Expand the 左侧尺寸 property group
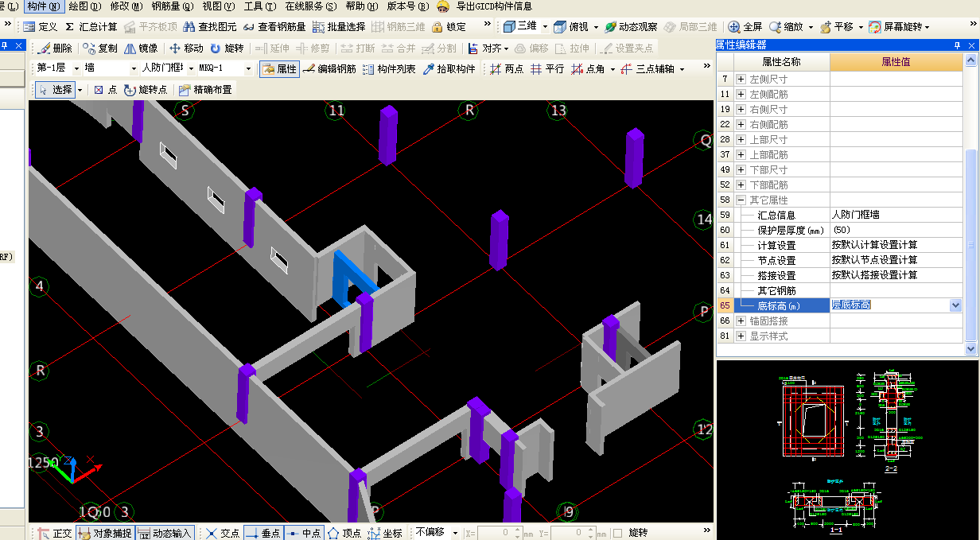 [x=741, y=79]
